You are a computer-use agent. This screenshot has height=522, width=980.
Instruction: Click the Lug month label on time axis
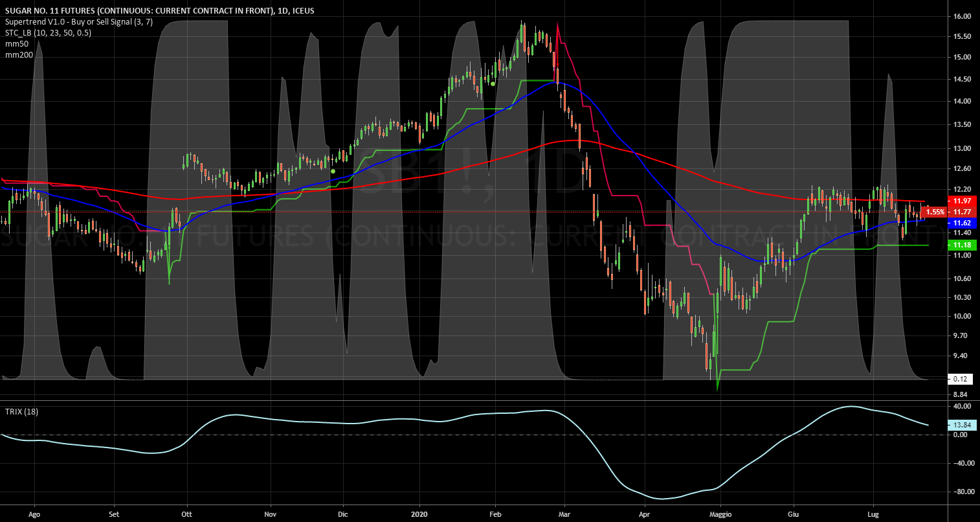872,514
